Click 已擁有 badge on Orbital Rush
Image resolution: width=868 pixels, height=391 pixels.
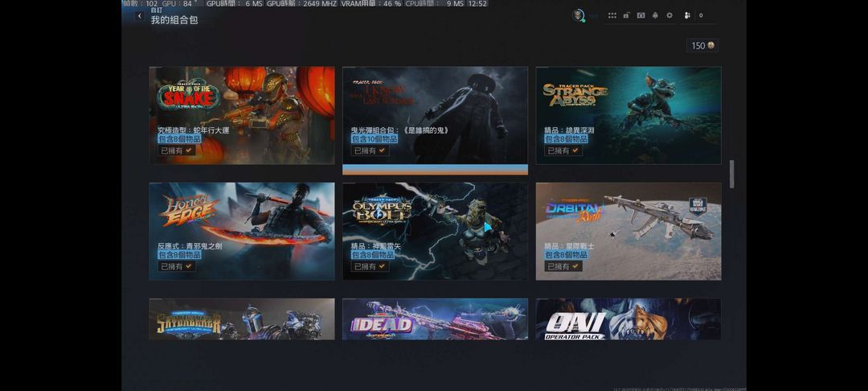click(563, 266)
